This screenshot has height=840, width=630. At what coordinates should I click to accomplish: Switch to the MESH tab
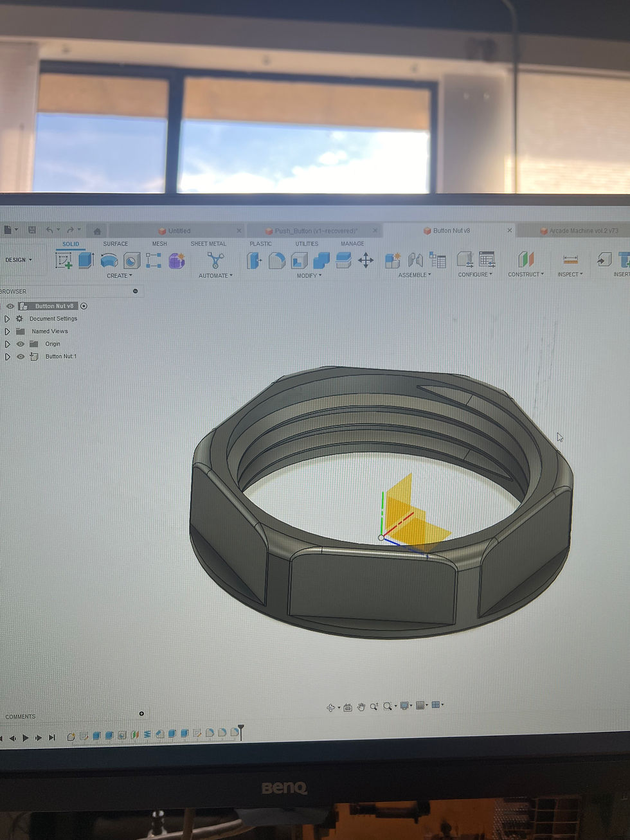pos(159,244)
